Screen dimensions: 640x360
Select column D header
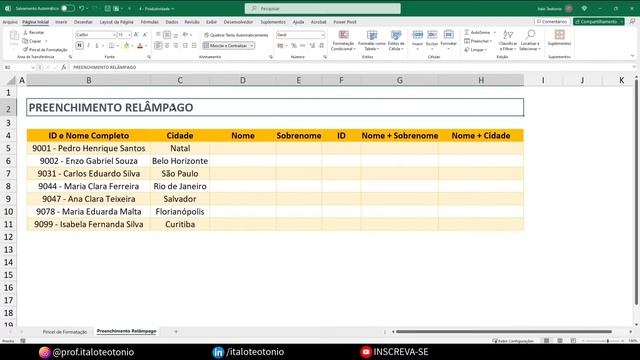point(243,80)
